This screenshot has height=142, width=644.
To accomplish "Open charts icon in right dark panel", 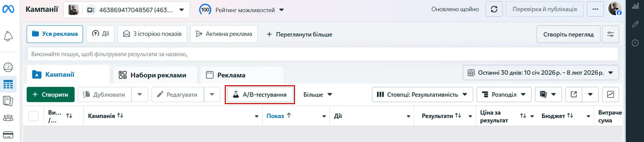I will [x=635, y=6].
